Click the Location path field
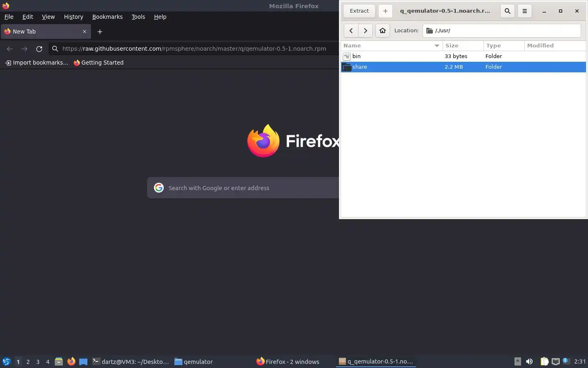This screenshot has height=368, width=588. (502, 31)
